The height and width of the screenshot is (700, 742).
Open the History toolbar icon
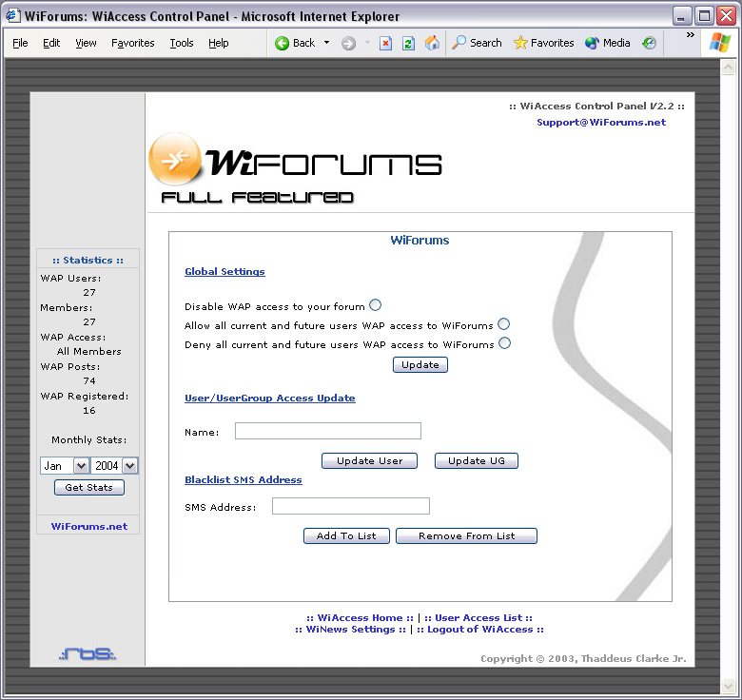[649, 43]
